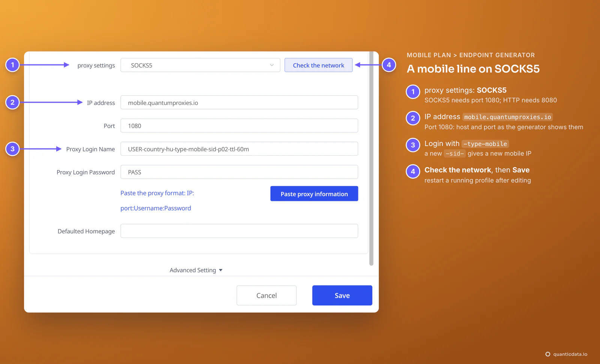Click the 'mobile.quantumproxies.io' code snippet in sidebar
Screen dimensions: 600x364
pyautogui.click(x=508, y=117)
